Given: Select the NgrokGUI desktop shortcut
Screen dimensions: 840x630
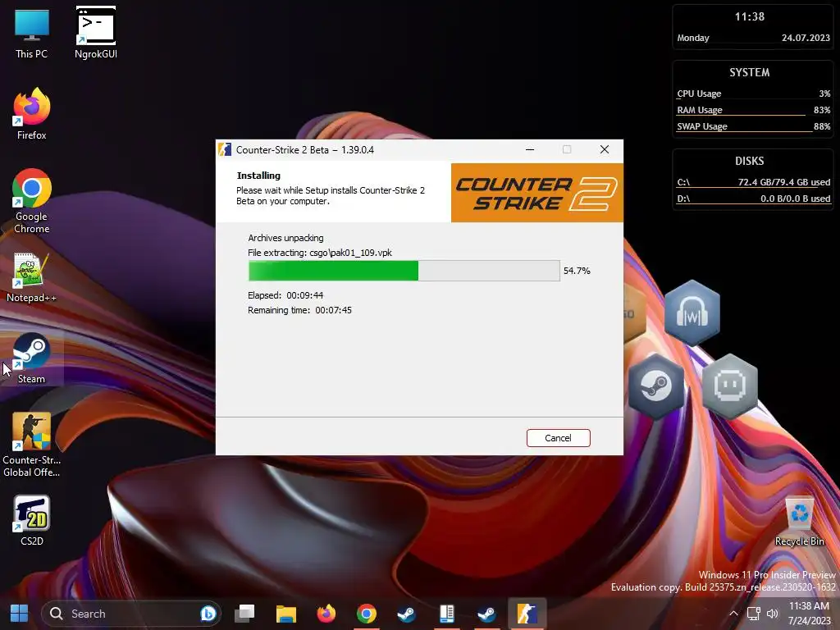Looking at the screenshot, I should pos(96,33).
